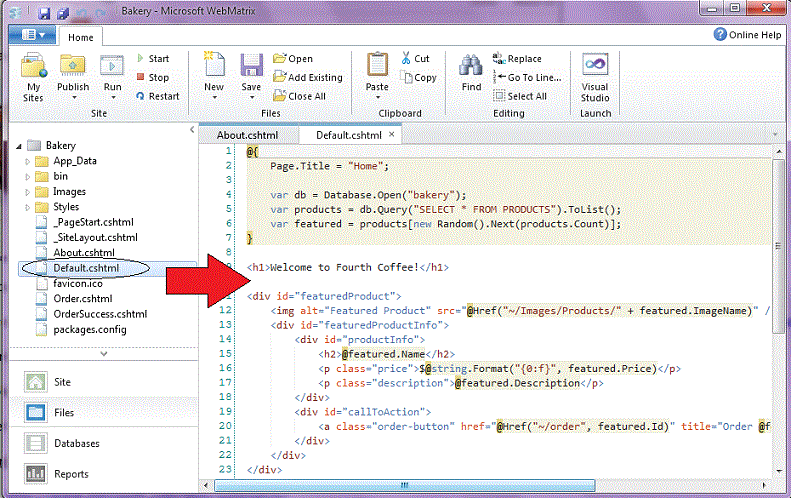Click the save all icon in title bar

pyautogui.click(x=63, y=12)
